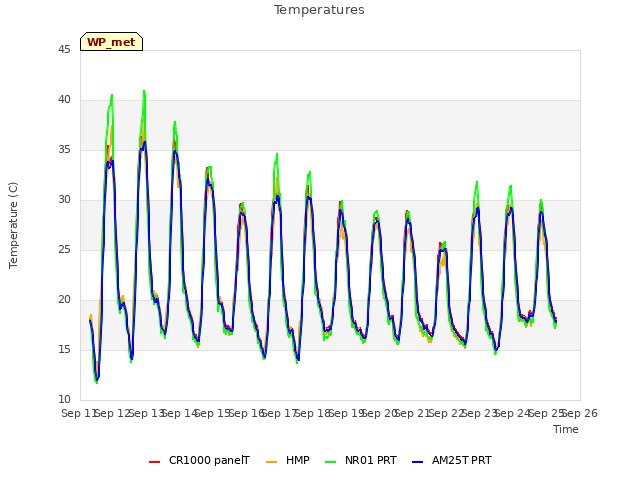Click the y-axis label 15

pos(64,349)
